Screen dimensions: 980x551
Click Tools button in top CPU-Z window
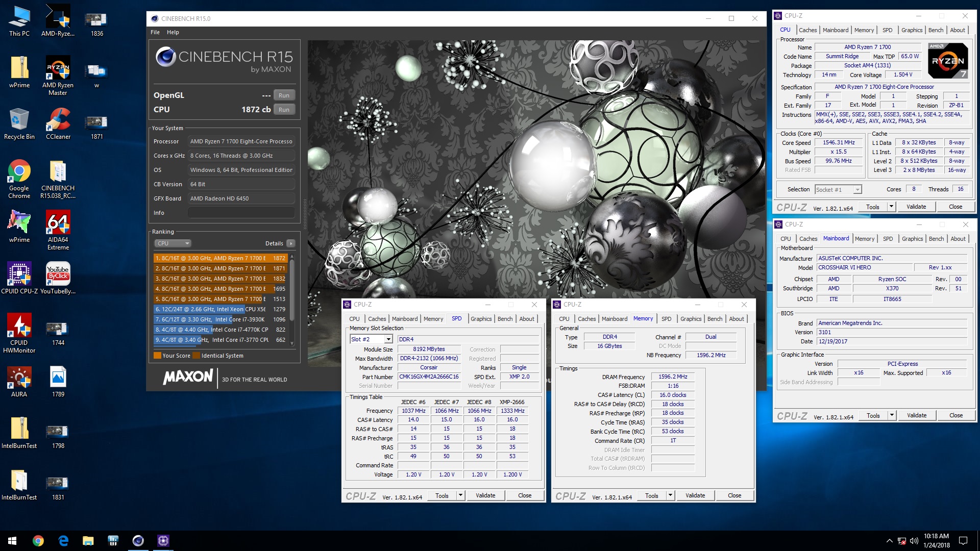point(873,207)
